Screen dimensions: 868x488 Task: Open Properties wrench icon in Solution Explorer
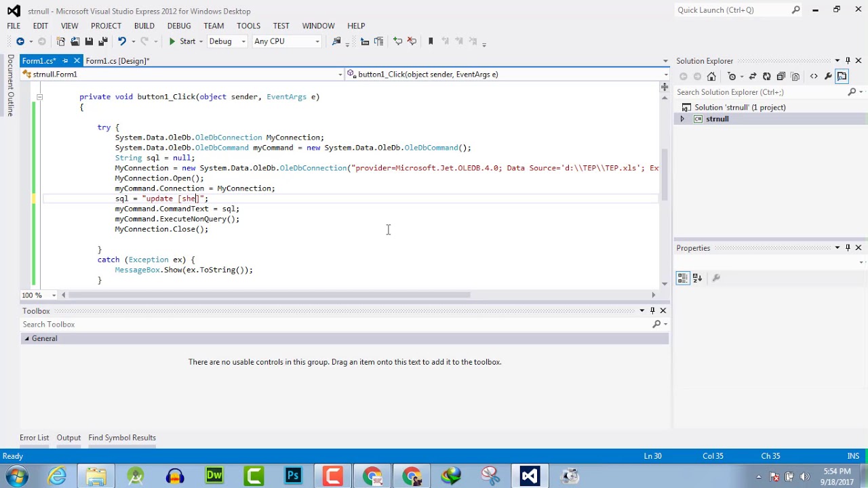828,77
